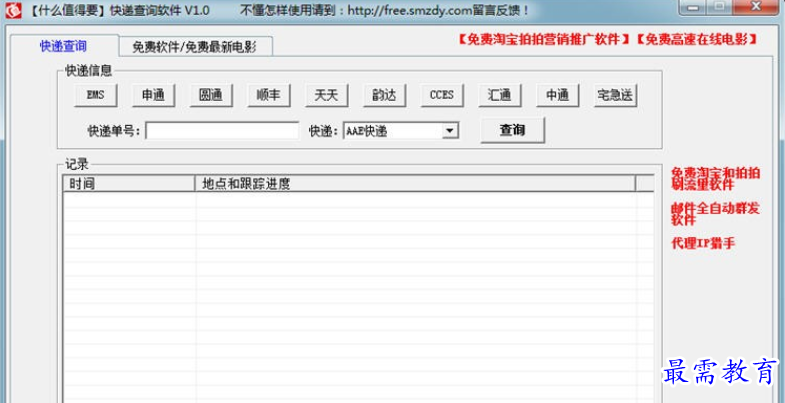Click the 时间 column header

pos(129,184)
